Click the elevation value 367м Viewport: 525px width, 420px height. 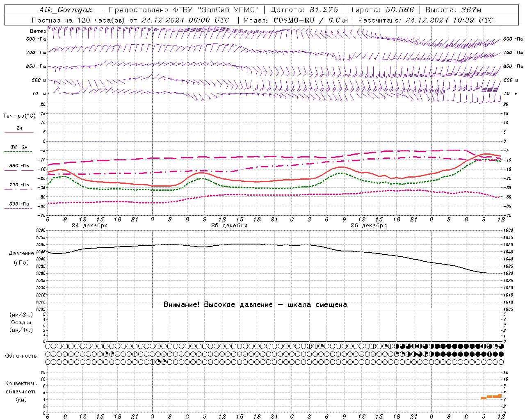[471, 10]
